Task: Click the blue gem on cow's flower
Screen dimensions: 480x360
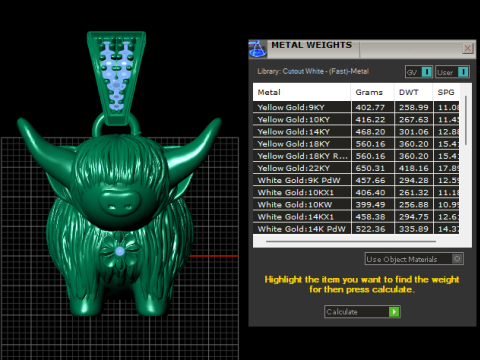Action: (120, 251)
